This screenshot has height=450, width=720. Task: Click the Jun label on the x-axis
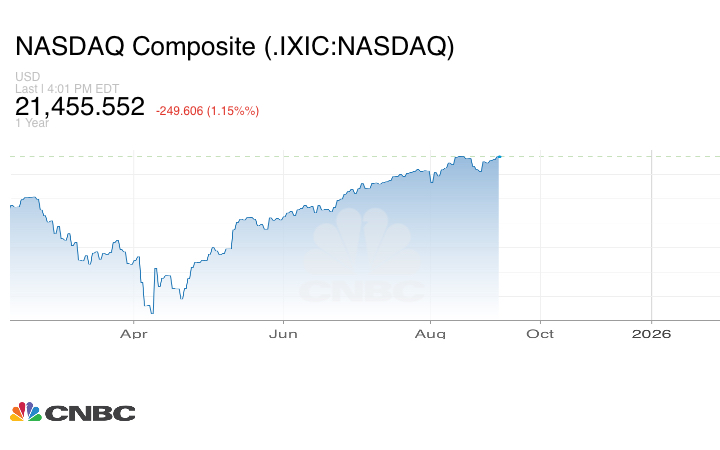pos(284,333)
